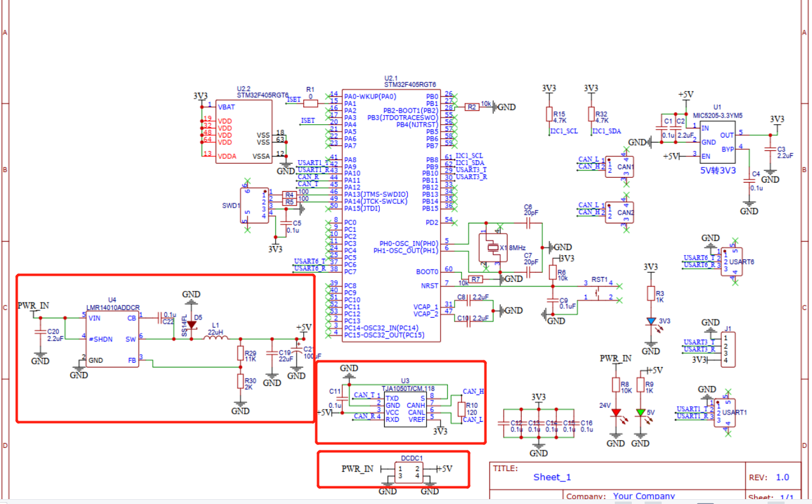This screenshot has height=504, width=812.
Task: Select the blue 3V3 LED symbol
Action: click(651, 321)
